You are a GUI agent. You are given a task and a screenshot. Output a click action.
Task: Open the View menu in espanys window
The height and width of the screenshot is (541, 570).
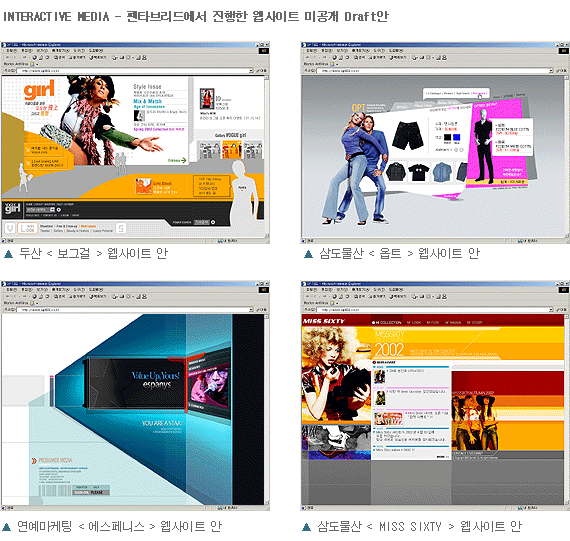tap(42, 290)
